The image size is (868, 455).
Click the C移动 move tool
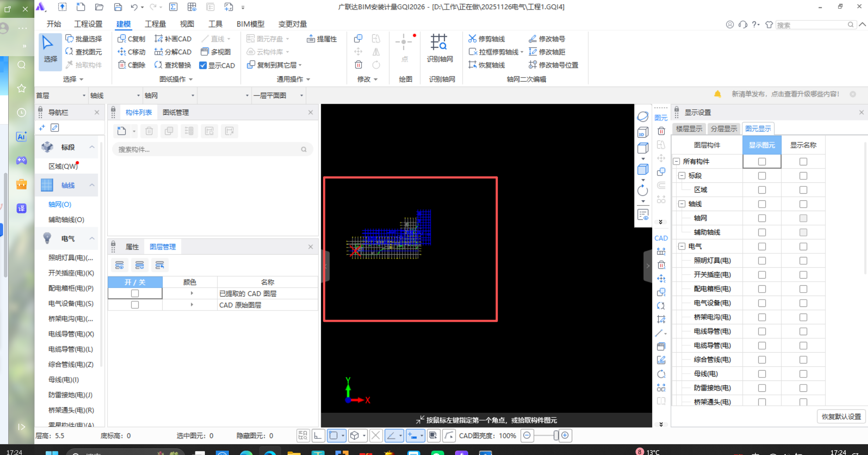point(131,52)
